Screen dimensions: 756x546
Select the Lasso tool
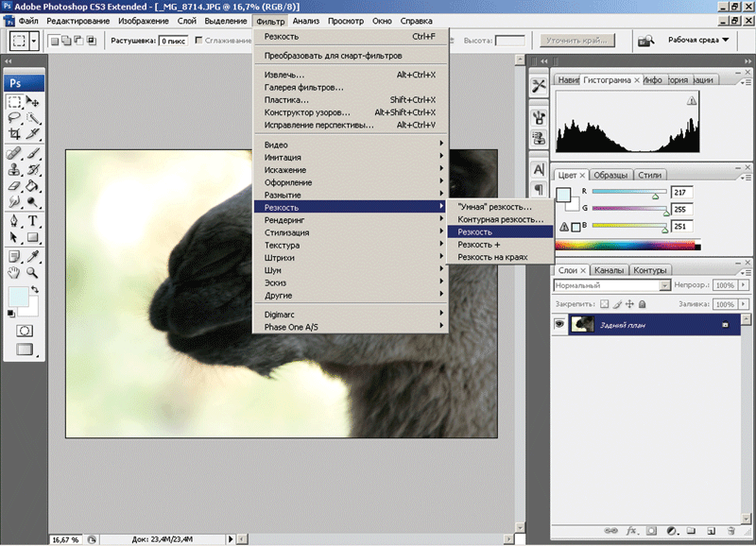[15, 118]
